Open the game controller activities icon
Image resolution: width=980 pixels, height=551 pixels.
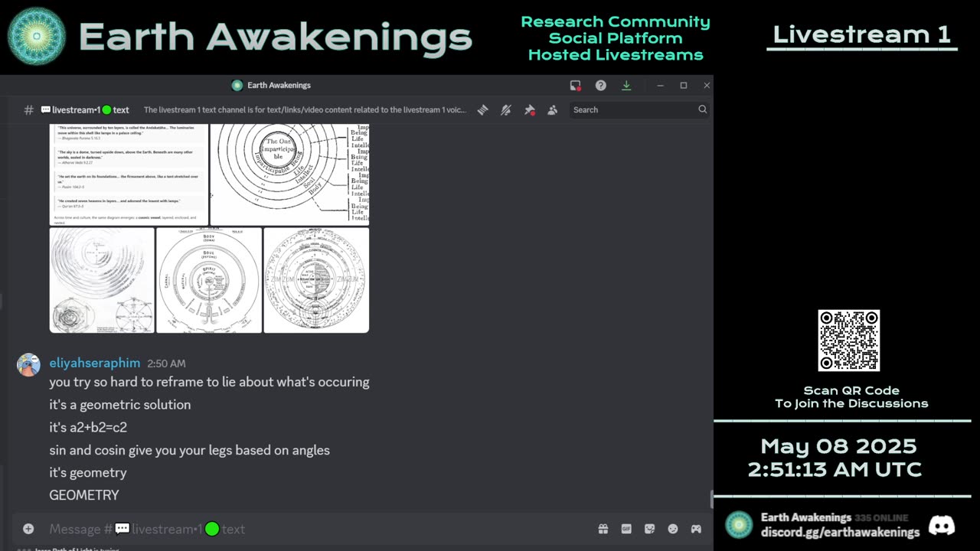(696, 529)
